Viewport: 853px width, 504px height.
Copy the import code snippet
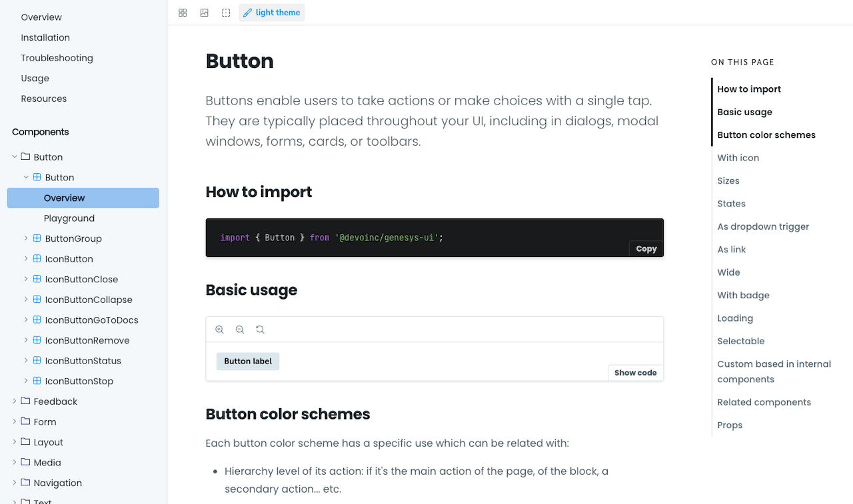(645, 248)
